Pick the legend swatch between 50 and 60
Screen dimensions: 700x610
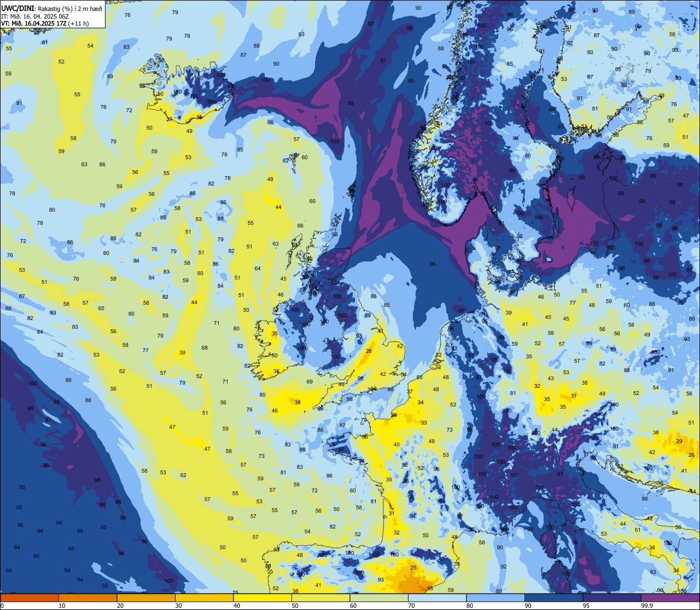click(320, 597)
